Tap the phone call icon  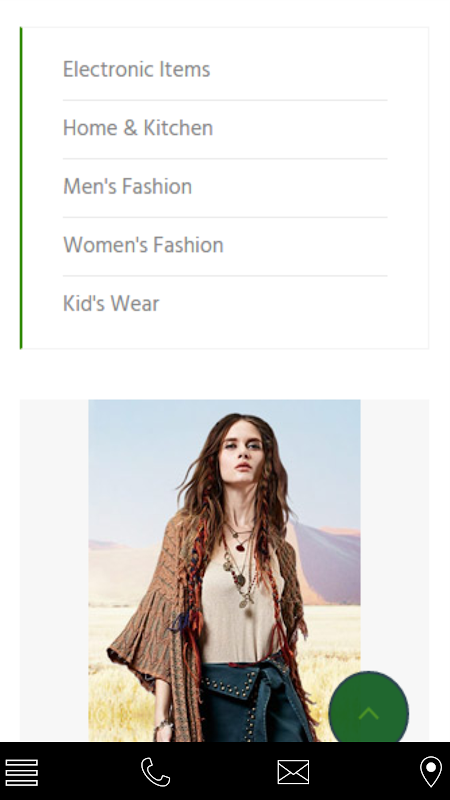156,772
